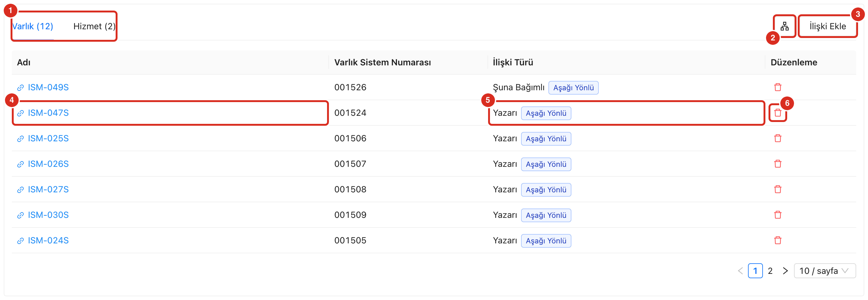Delete the ISM-024S relationship
868x300 pixels.
coord(778,241)
